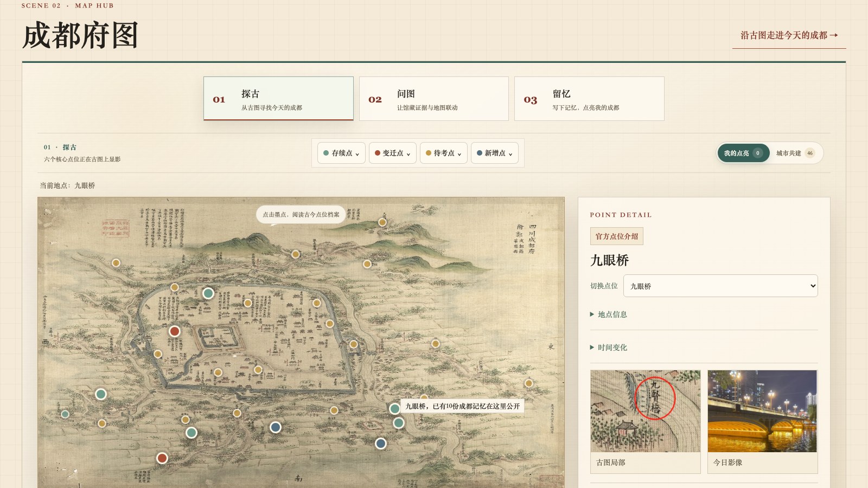Click the 九眼桥 heading in the detail panel
Viewport: 868px width, 488px height.
click(609, 260)
